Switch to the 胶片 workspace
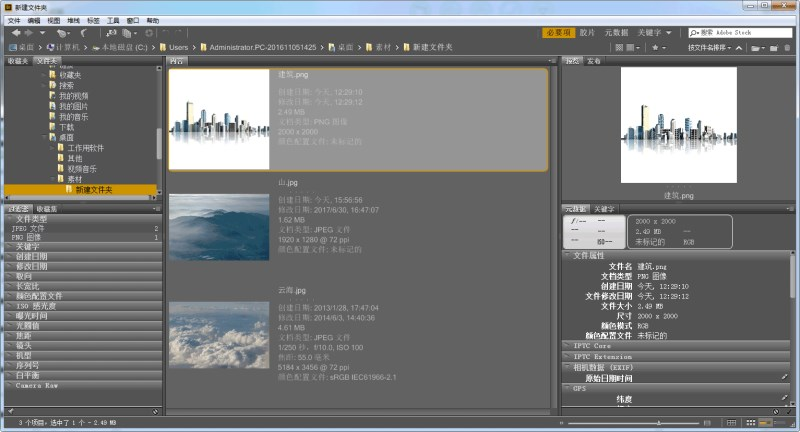This screenshot has width=800, height=432. 588,33
